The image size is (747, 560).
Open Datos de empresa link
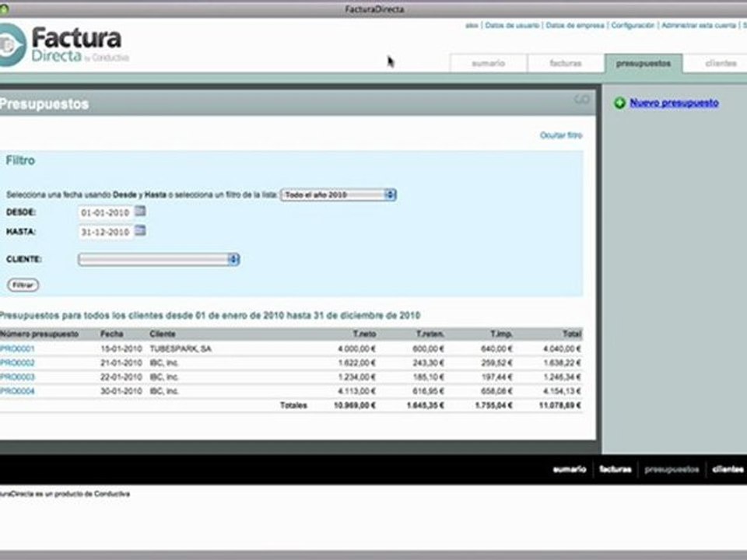pos(575,25)
